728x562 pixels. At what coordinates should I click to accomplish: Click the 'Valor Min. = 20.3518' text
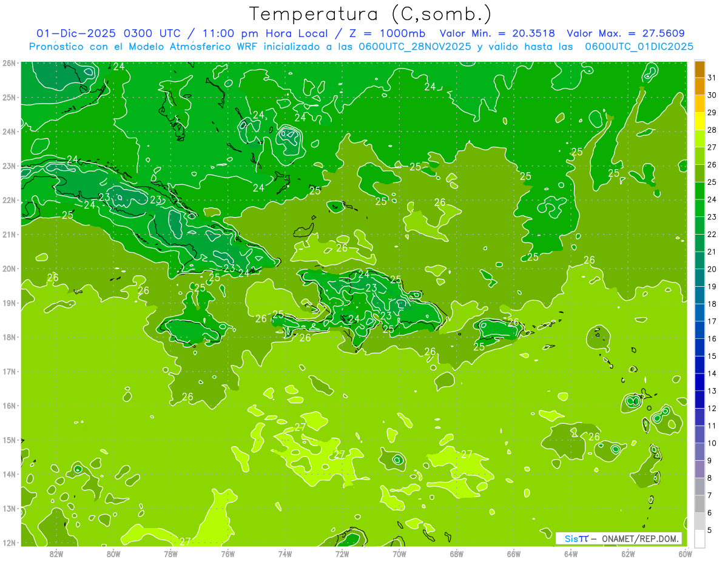coord(498,33)
